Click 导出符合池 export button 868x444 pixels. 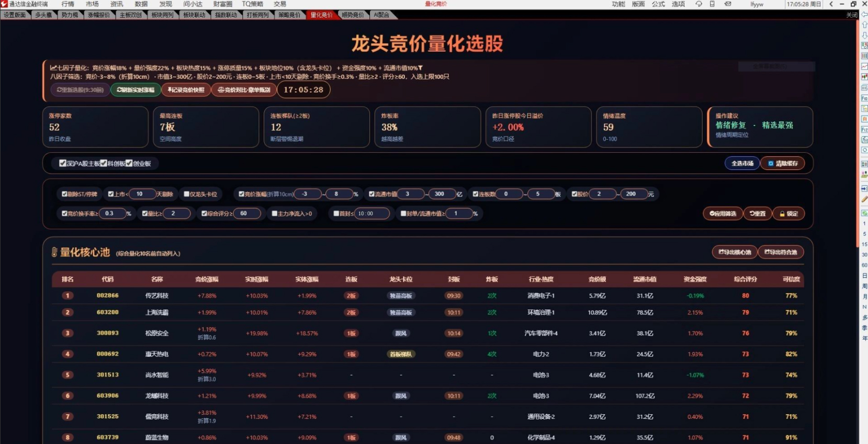tap(781, 252)
